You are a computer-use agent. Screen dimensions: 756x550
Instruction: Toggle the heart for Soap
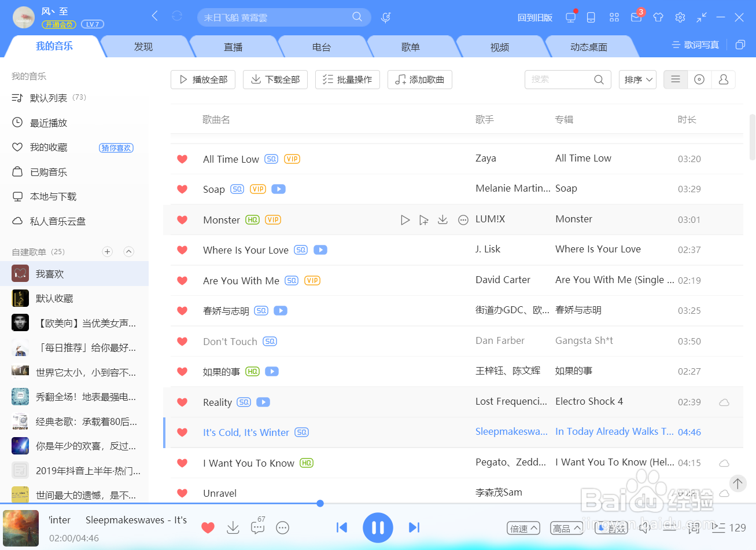(x=182, y=189)
